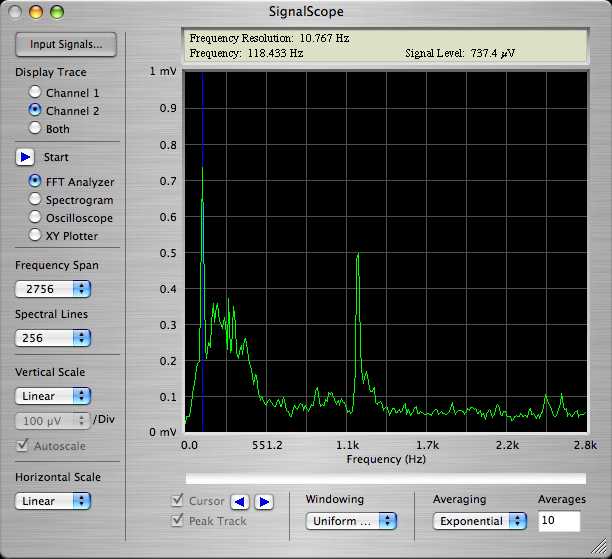Viewport: 612px width, 559px height.
Task: Select Both channels display trace
Action: 36,129
